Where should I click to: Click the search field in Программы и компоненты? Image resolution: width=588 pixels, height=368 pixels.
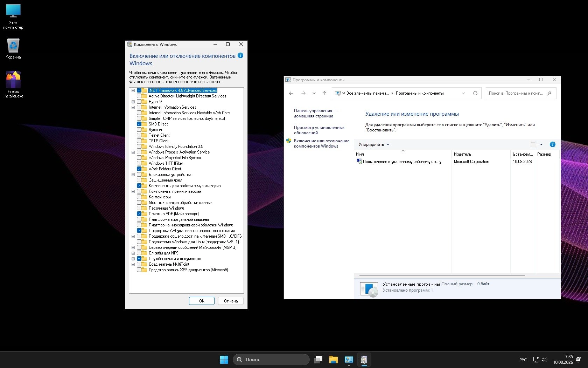(521, 93)
